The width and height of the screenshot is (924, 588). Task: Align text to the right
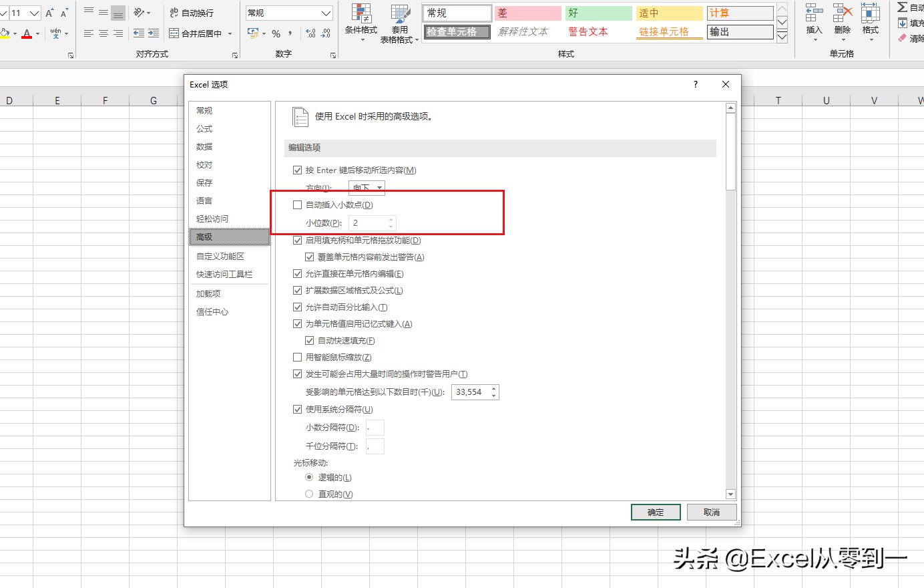(118, 33)
